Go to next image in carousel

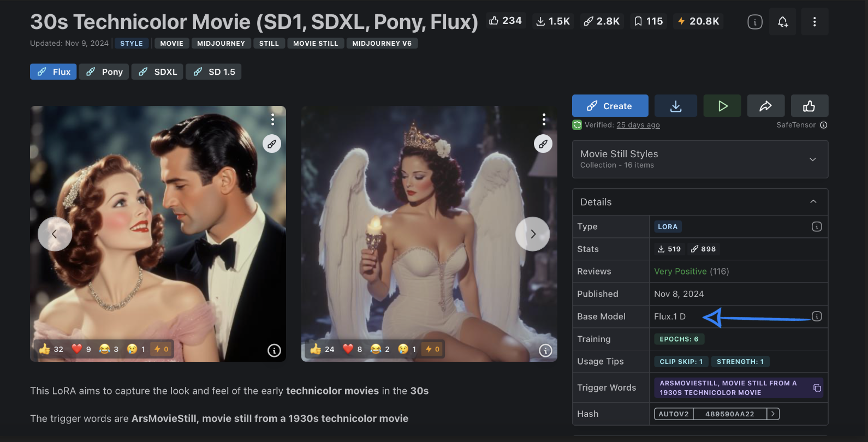point(532,234)
